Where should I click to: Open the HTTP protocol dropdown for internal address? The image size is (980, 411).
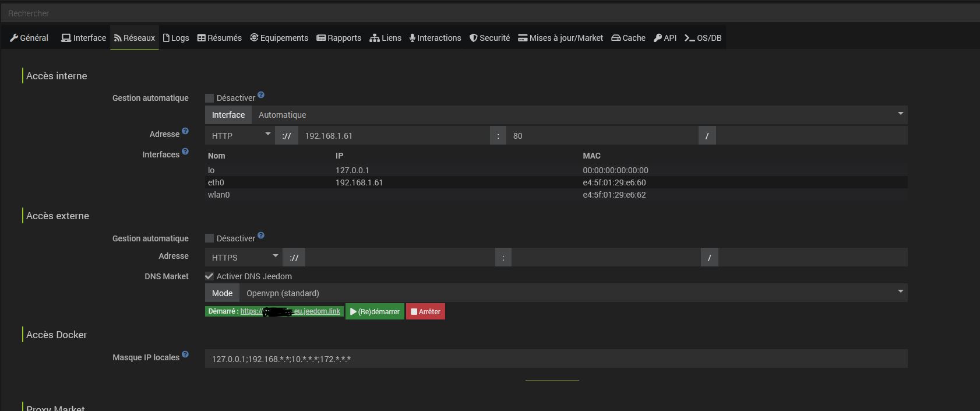coord(241,136)
